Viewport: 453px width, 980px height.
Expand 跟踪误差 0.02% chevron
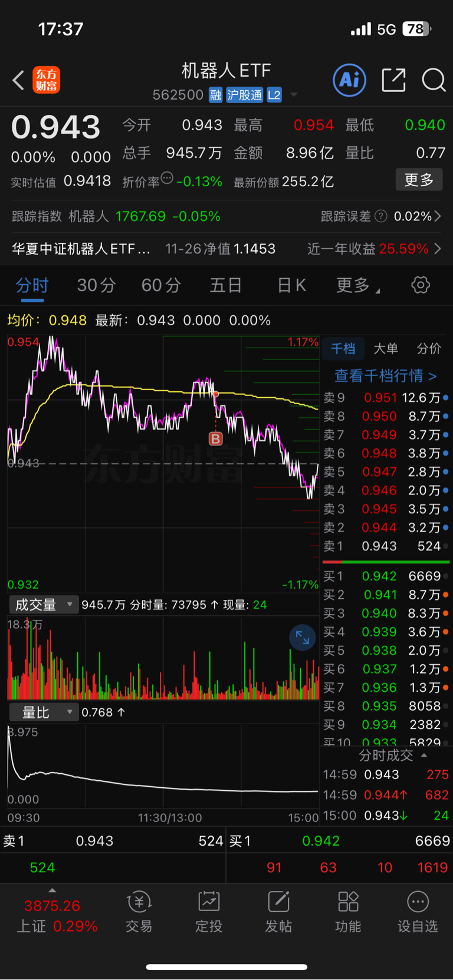(438, 216)
